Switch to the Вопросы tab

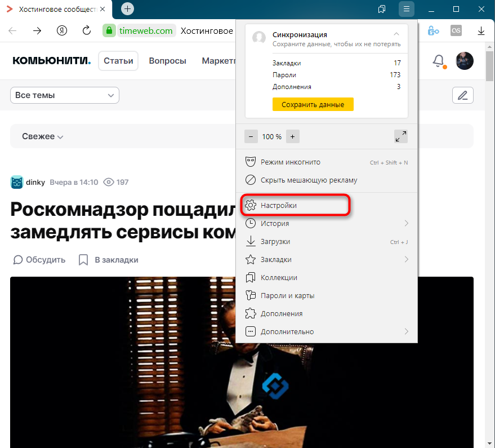(167, 61)
